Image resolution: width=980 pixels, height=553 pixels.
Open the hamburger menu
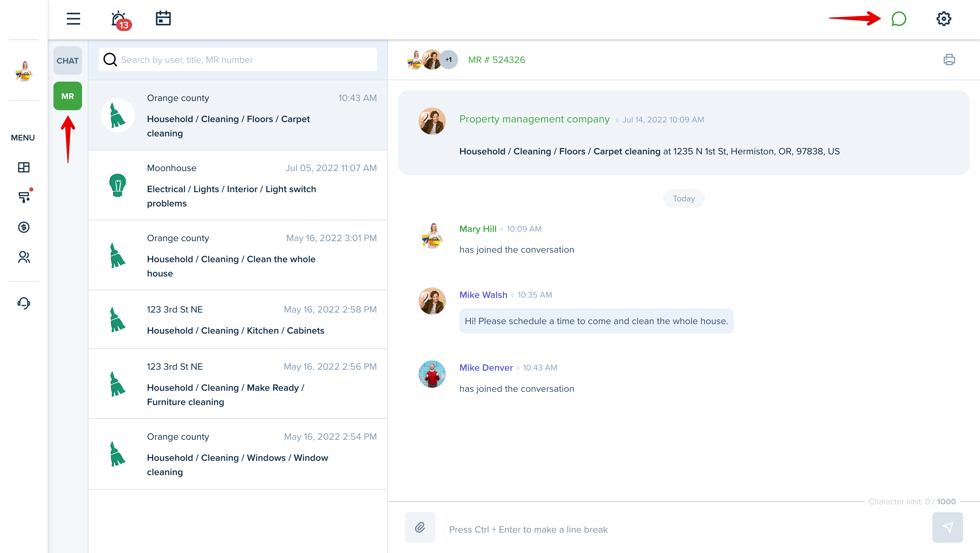pos(73,19)
